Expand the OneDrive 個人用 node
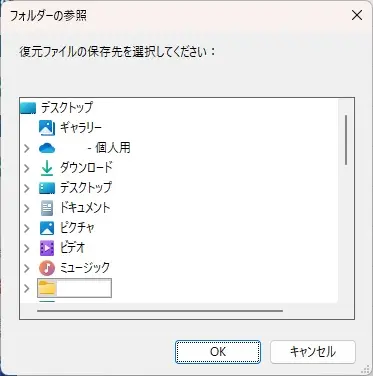Screen dimensions: 373x376 coord(27,148)
